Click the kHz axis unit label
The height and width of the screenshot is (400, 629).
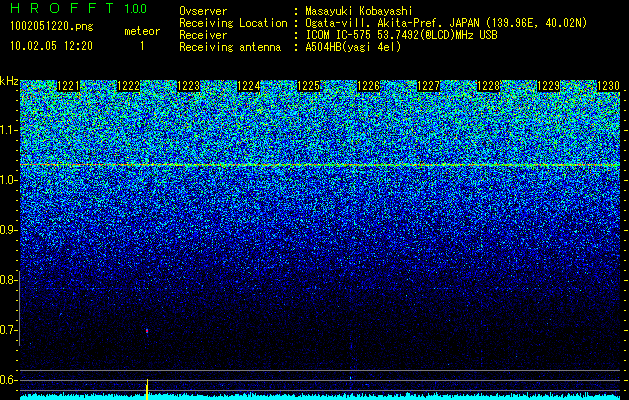tap(9, 81)
